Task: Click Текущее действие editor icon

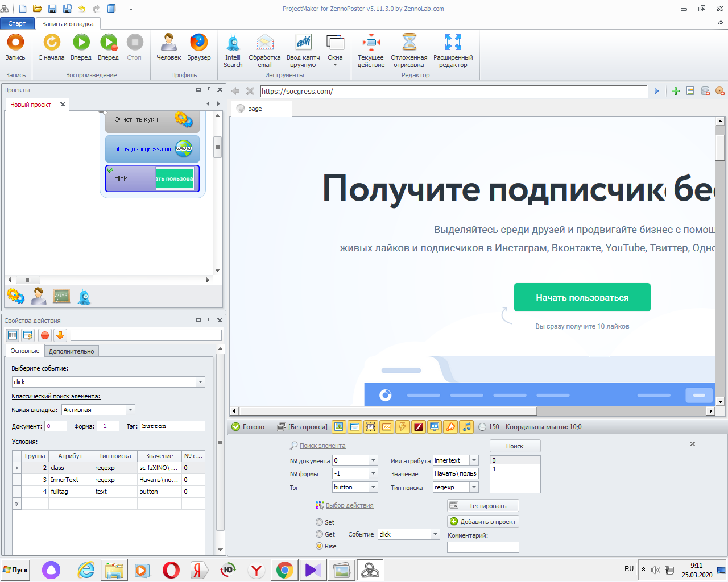Action: point(371,51)
